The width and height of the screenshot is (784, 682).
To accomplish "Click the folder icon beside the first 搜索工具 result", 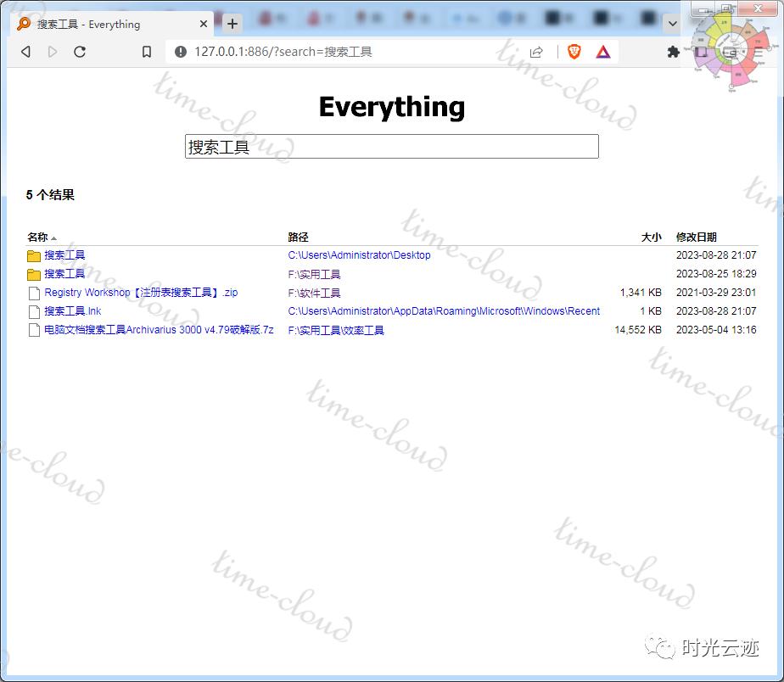I will (x=35, y=254).
